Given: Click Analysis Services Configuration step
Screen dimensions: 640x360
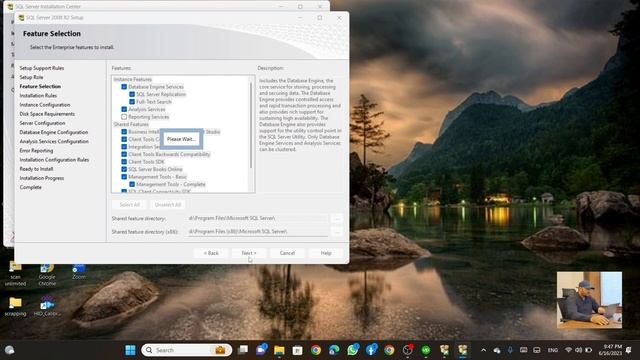Looking at the screenshot, I should (x=54, y=141).
